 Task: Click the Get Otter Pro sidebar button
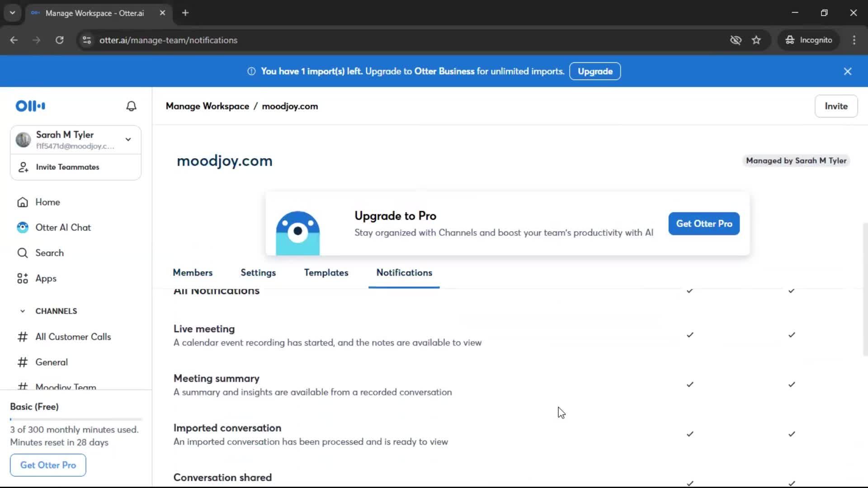click(x=48, y=465)
